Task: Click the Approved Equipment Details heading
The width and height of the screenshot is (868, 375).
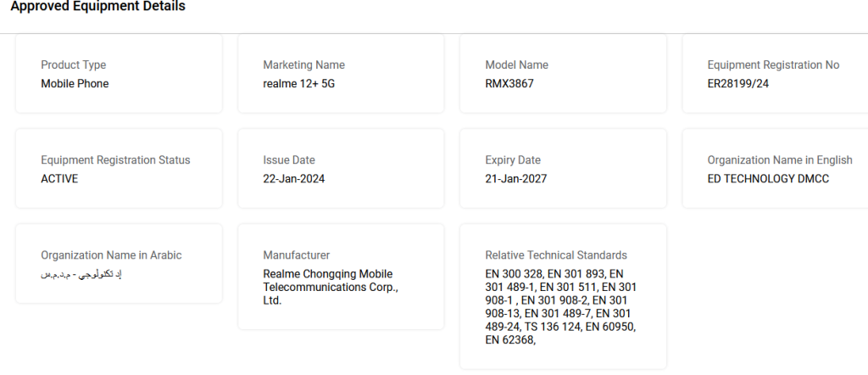Action: point(97,7)
